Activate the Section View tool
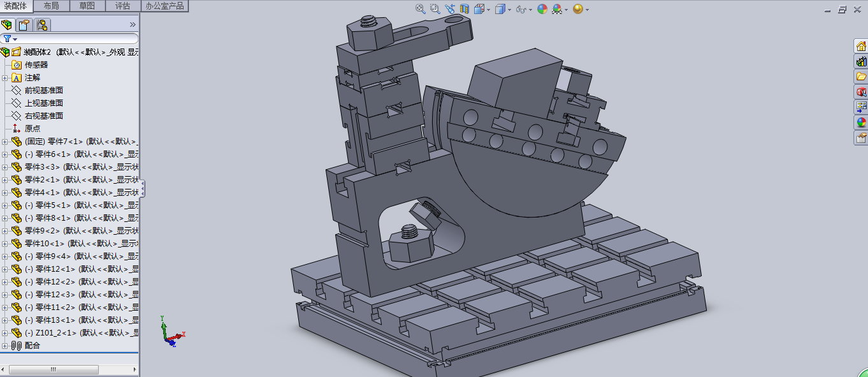Viewport: 868px width, 377px height. (464, 9)
